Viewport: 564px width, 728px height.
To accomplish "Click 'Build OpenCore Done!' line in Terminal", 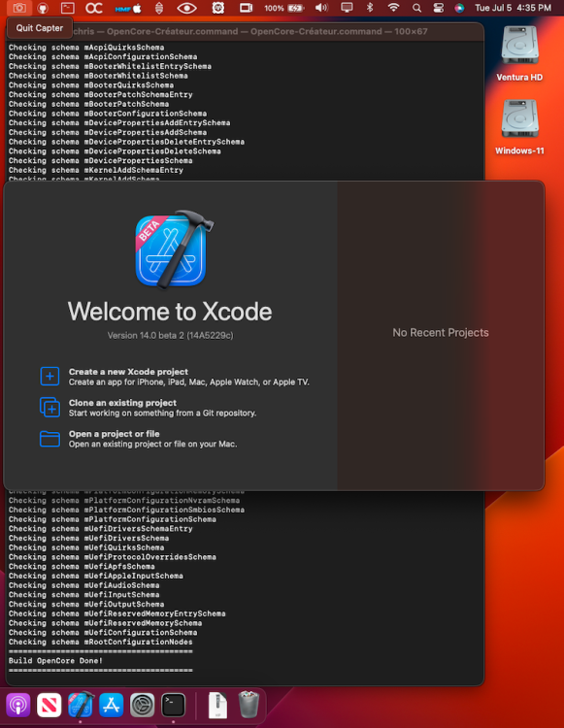I will click(x=55, y=661).
